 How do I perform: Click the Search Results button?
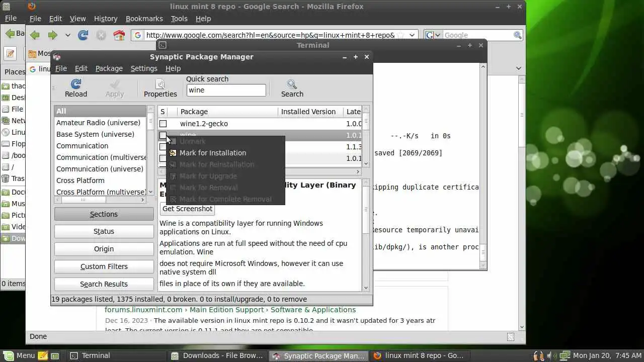104,284
